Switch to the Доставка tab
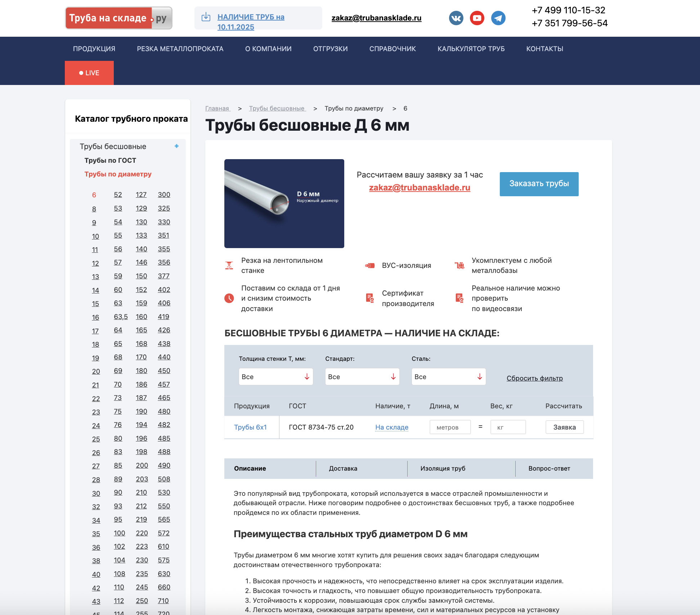 (343, 468)
